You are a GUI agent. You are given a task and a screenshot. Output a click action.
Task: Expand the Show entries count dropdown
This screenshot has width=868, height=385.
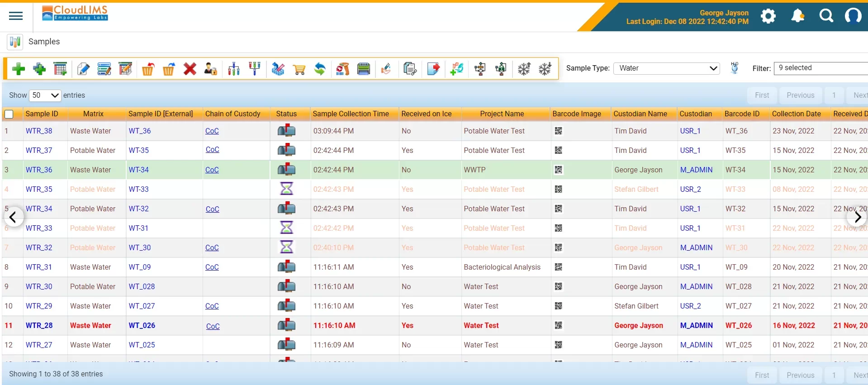tap(45, 95)
